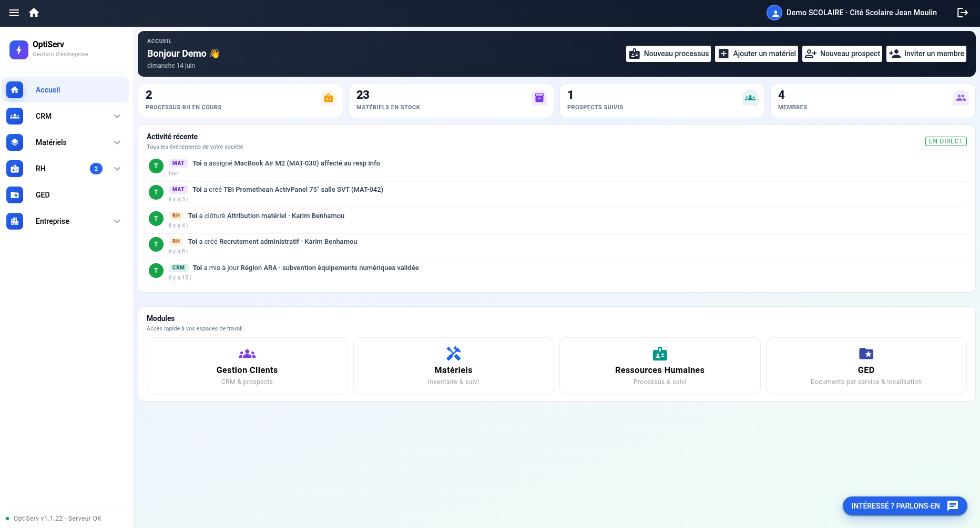Open Matériels menu item
980x528 pixels.
[x=65, y=142]
